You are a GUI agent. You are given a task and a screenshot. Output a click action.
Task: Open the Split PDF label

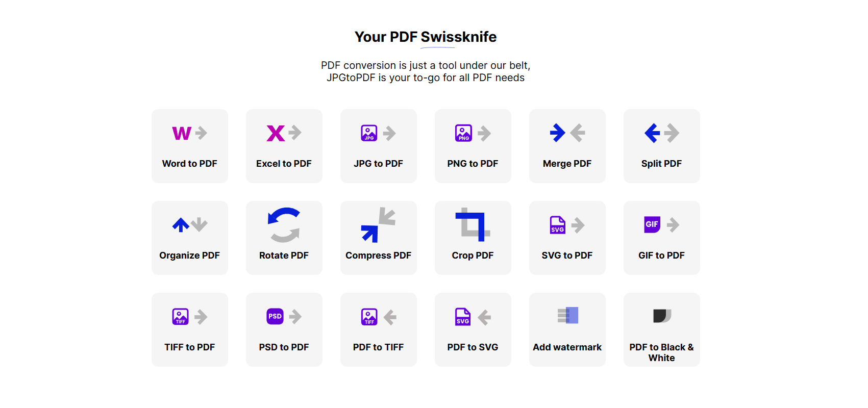click(x=662, y=164)
